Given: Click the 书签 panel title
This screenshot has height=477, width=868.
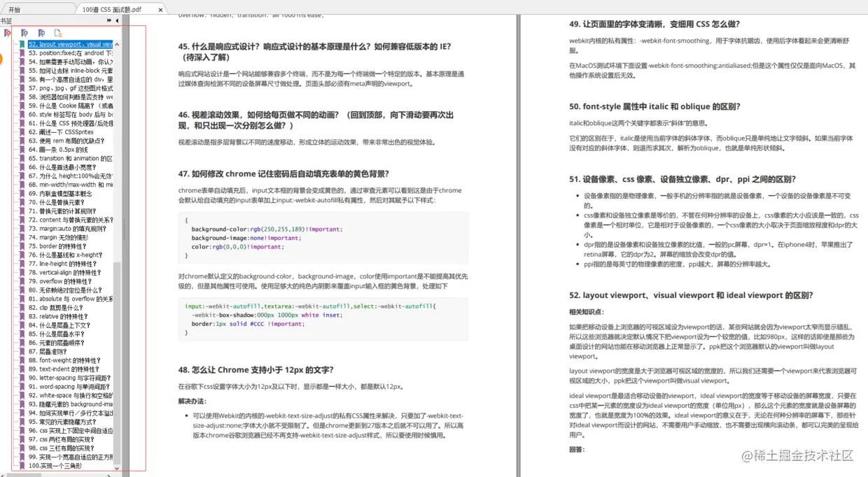Looking at the screenshot, I should pyautogui.click(x=6, y=21).
